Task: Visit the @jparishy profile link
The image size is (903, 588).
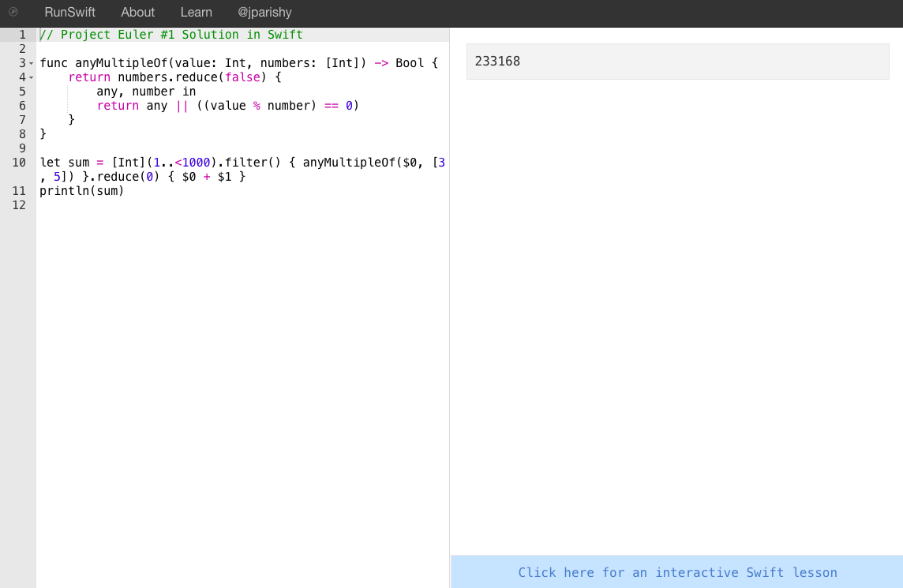Action: click(x=265, y=12)
